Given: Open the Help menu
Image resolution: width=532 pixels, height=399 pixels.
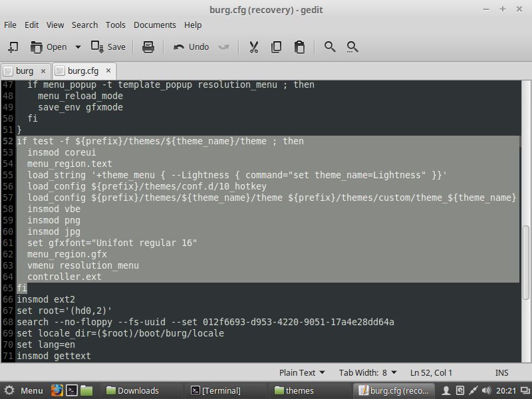Looking at the screenshot, I should click(193, 25).
